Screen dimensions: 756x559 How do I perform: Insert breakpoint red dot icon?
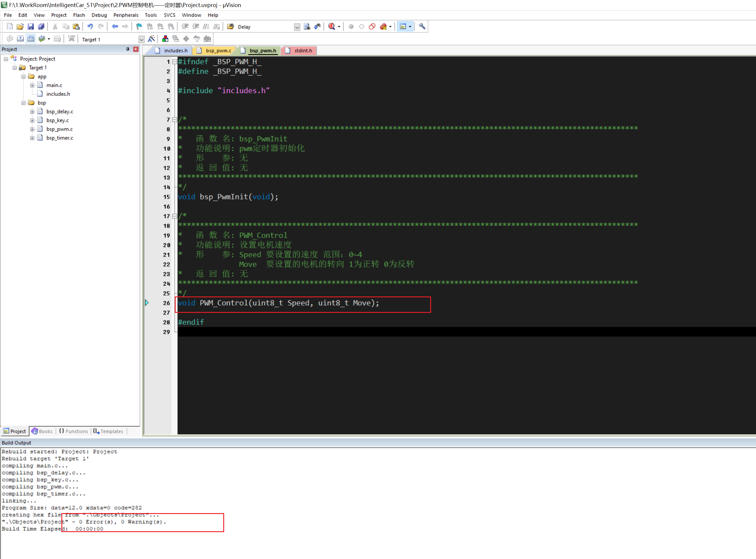(x=351, y=27)
